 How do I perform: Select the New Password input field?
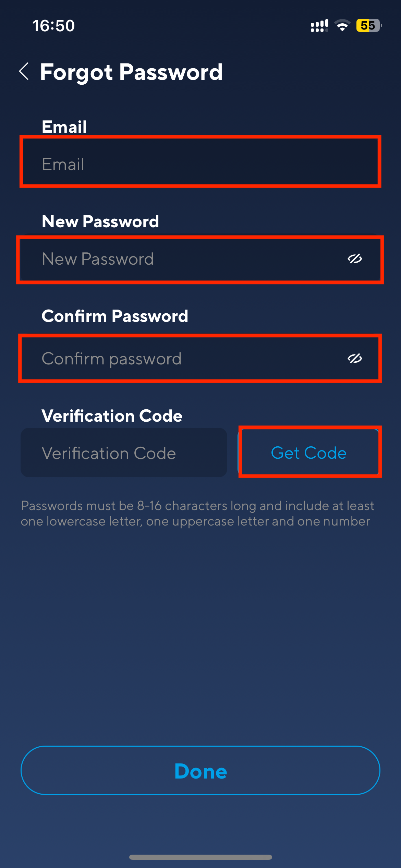[x=178, y=259]
